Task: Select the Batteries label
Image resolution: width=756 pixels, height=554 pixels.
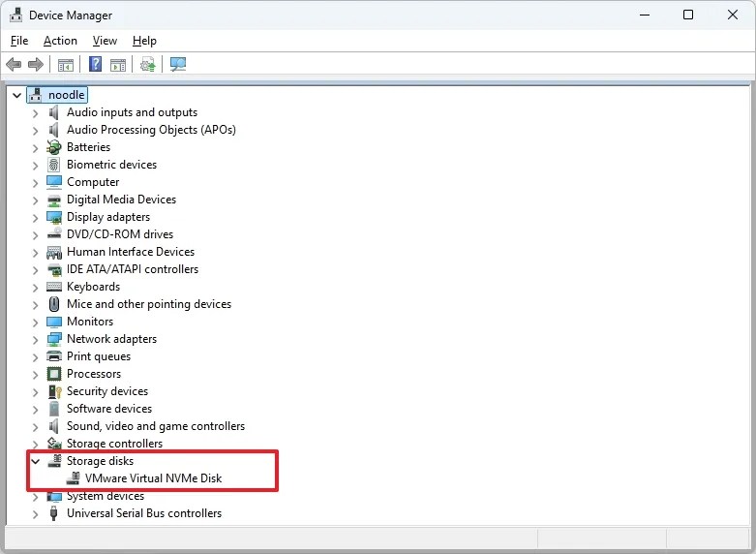Action: coord(88,146)
